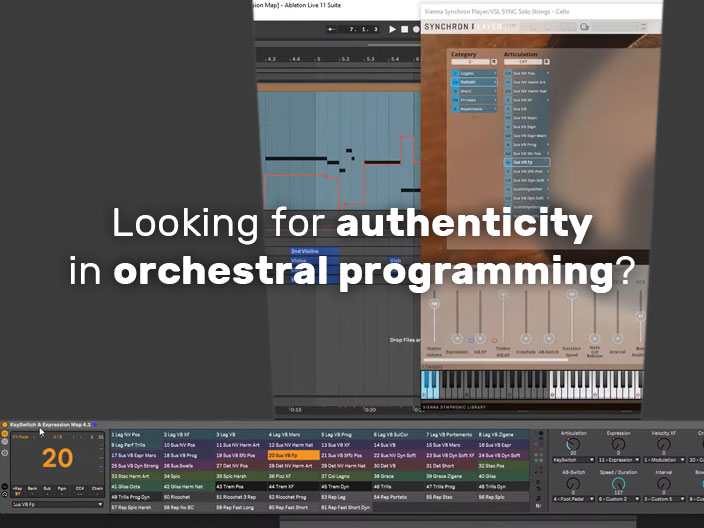Click the blue dot beside device title
Screen dimensions: 704x528
point(94,424)
